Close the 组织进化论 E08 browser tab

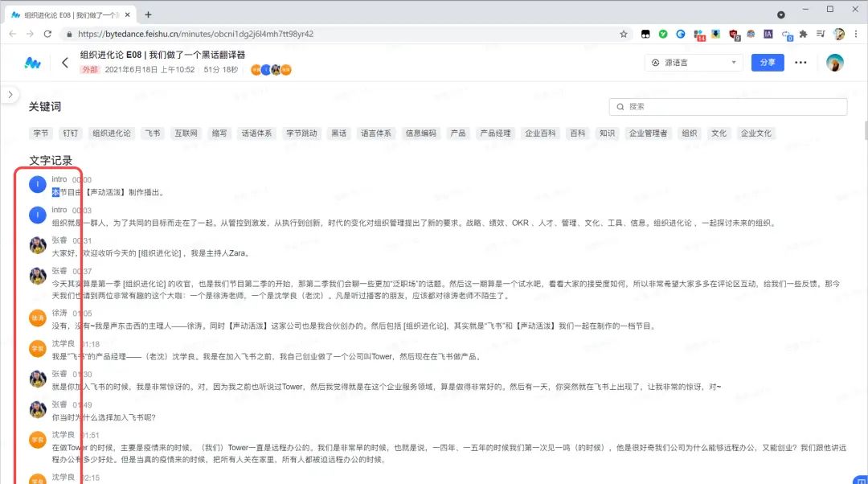(x=127, y=15)
